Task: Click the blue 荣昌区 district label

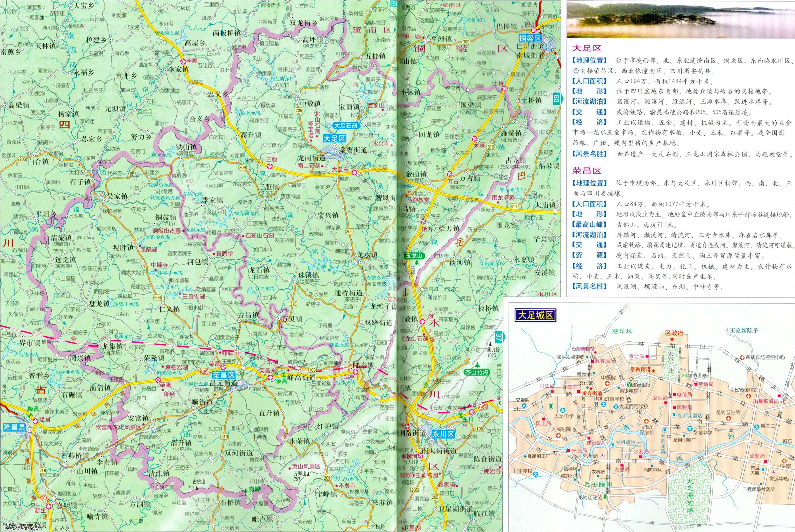Action: [x=223, y=375]
